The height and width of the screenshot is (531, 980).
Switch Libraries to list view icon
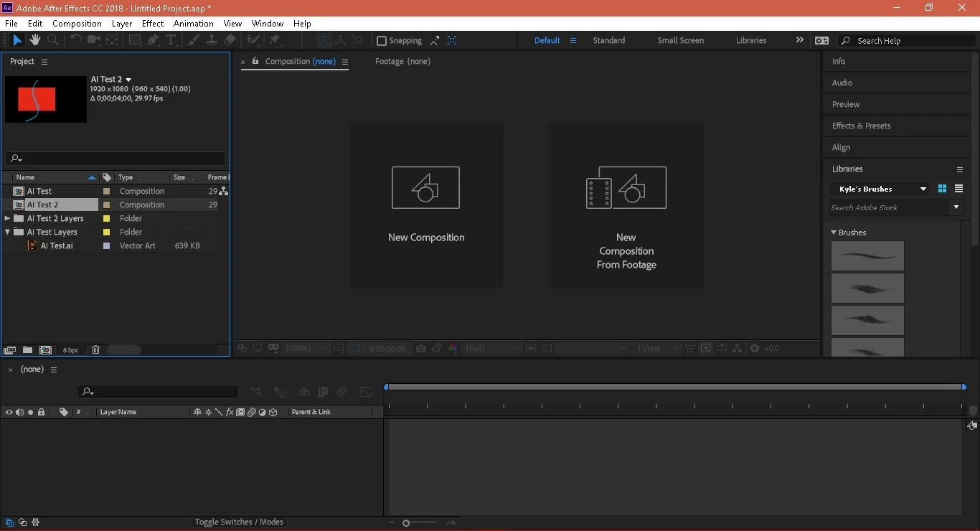(x=958, y=189)
